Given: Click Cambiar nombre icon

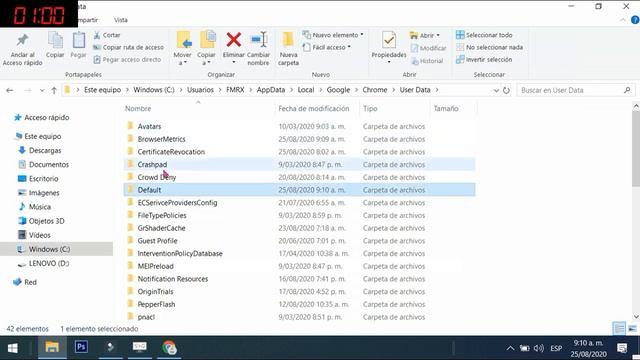Looking at the screenshot, I should (x=258, y=40).
